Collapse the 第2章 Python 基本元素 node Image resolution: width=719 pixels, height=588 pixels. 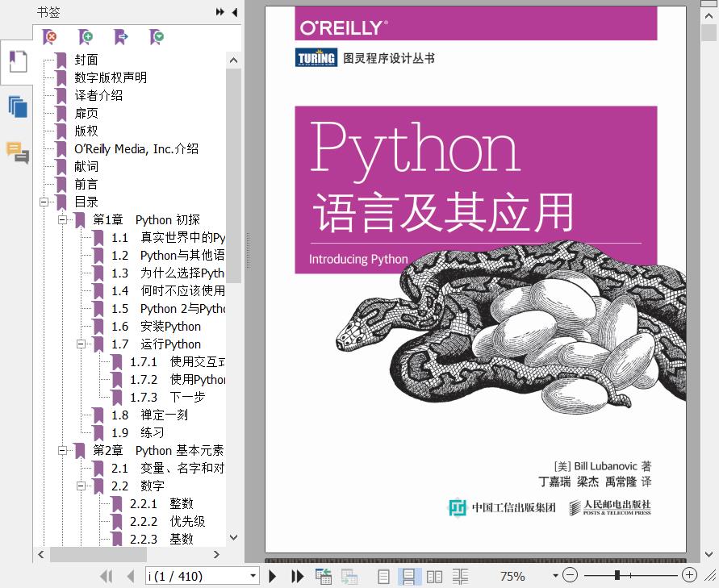(62, 451)
